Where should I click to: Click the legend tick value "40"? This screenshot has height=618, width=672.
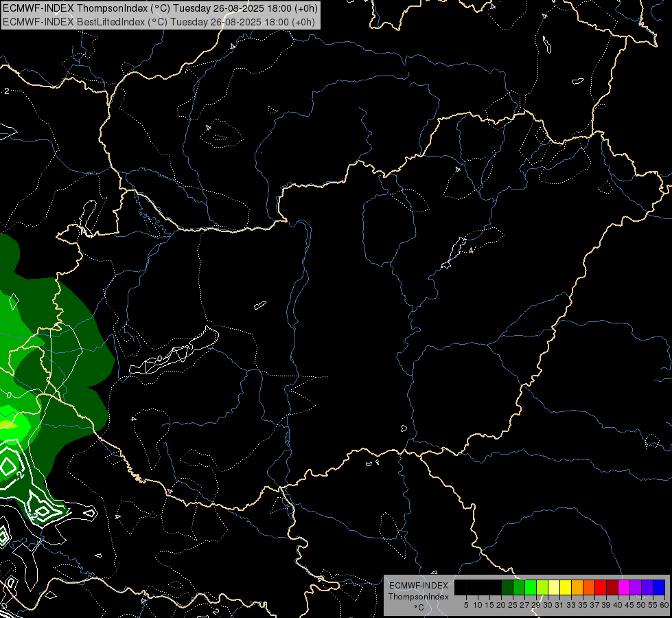point(618,605)
